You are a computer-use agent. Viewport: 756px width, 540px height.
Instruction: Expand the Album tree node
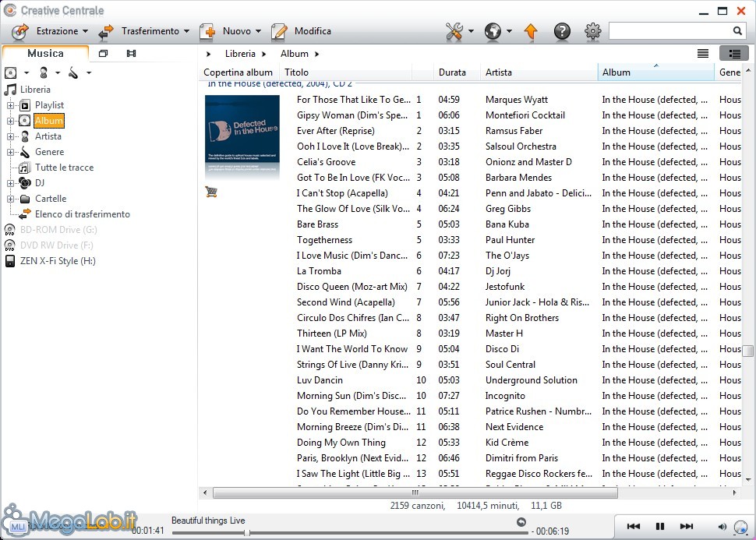(x=10, y=121)
